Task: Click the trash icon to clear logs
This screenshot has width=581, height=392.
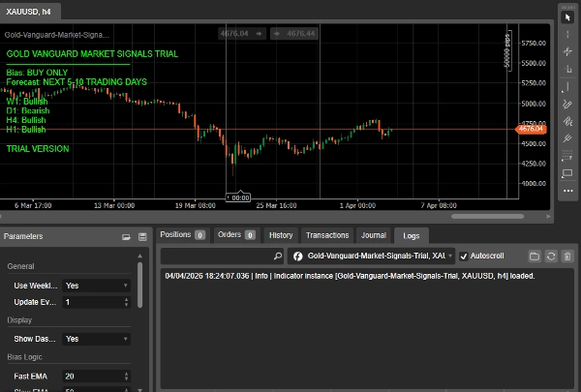Action: coord(567,256)
